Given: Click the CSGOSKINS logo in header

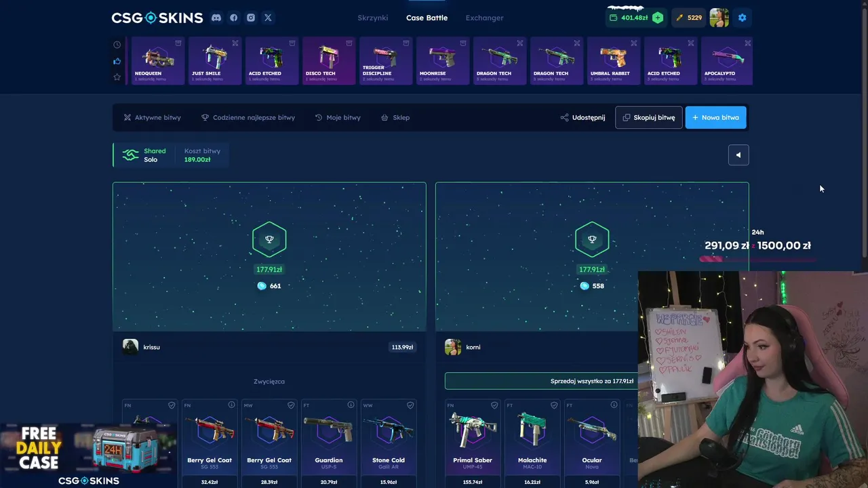Looking at the screenshot, I should point(157,18).
